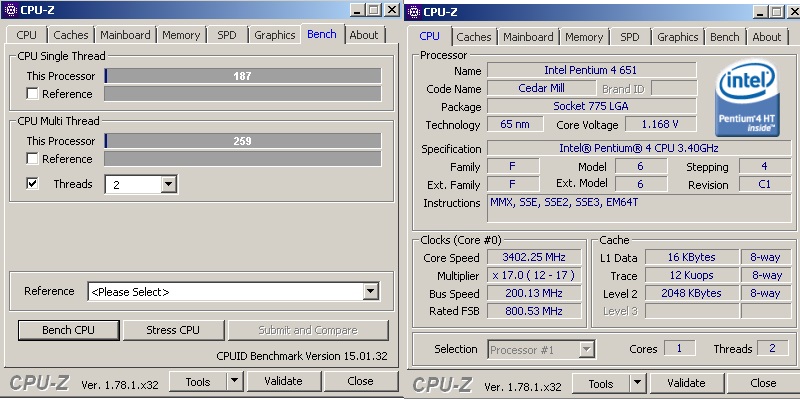Open Memory tab in left window
The width and height of the screenshot is (800, 400).
181,35
